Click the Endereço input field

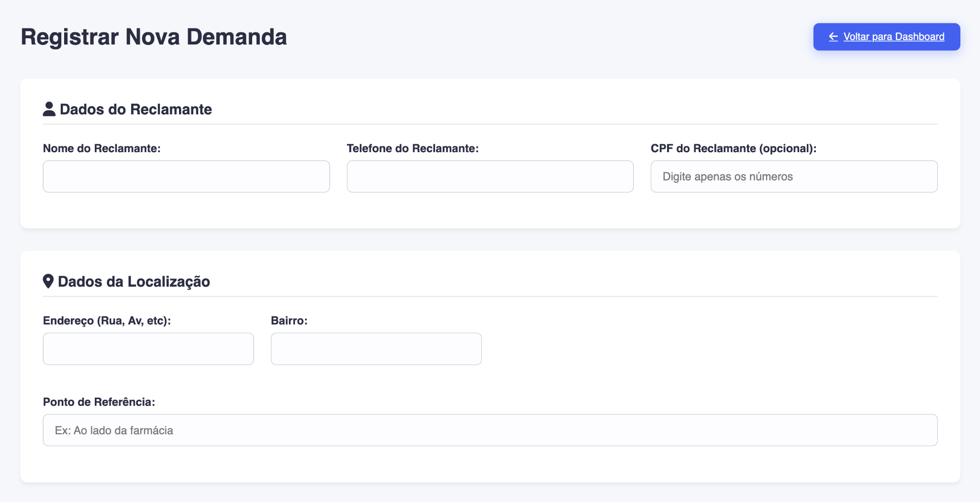click(148, 348)
